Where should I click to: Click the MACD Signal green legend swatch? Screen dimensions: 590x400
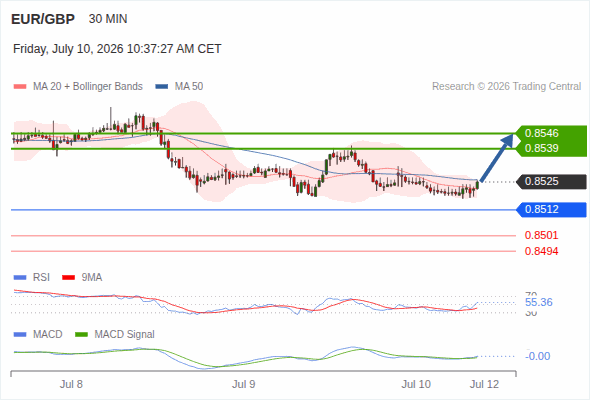(x=81, y=335)
